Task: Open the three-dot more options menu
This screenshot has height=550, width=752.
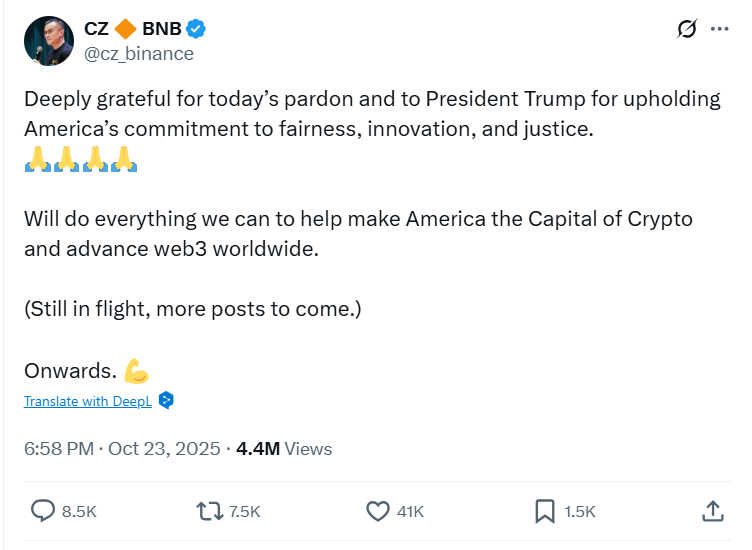Action: (x=720, y=29)
